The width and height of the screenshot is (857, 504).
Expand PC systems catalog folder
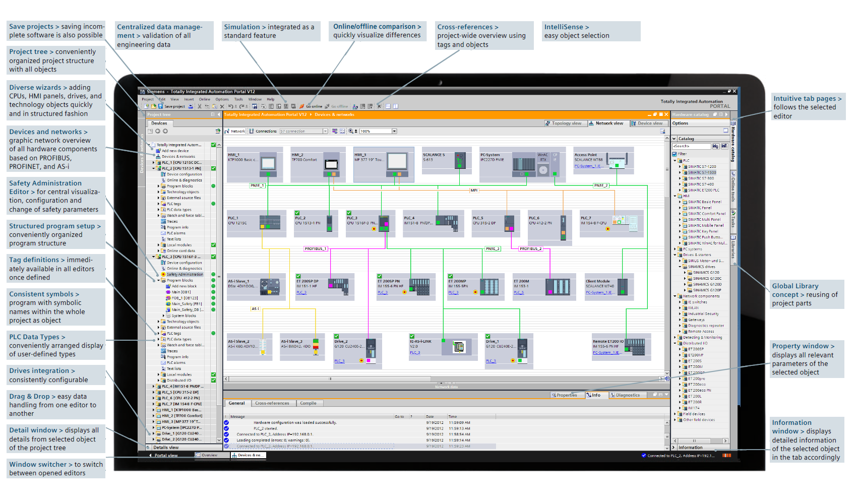coord(675,249)
